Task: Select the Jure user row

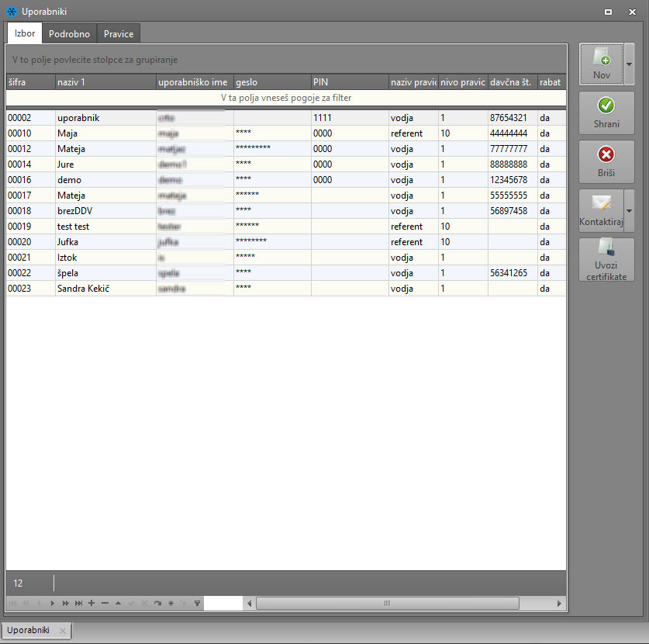Action: pos(286,164)
